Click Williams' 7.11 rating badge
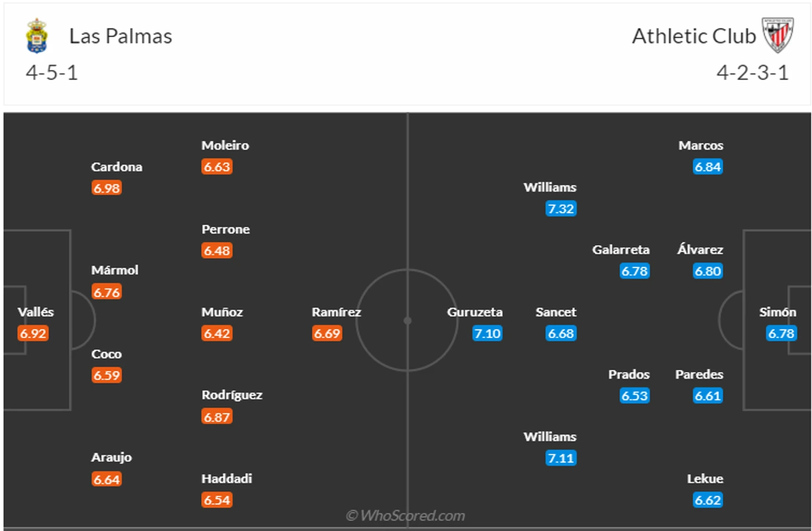 tap(561, 458)
